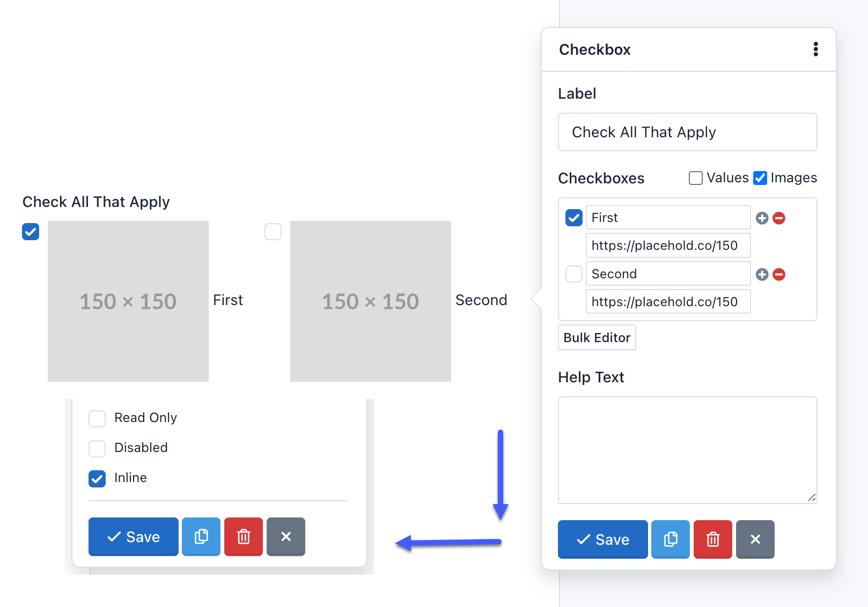Remove the Second checkbox option

(x=779, y=274)
